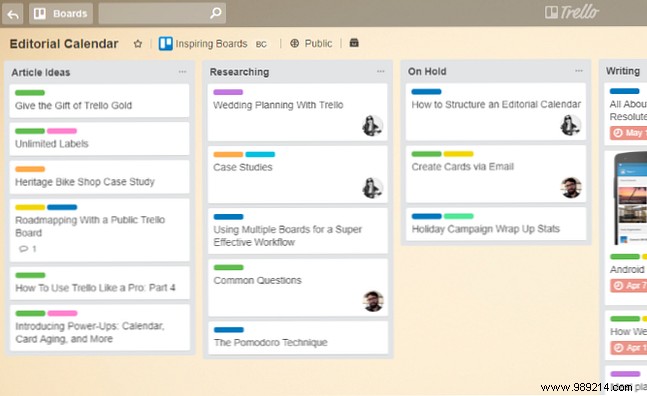Click the Writing list title
The image size is (647, 396).
click(x=623, y=71)
